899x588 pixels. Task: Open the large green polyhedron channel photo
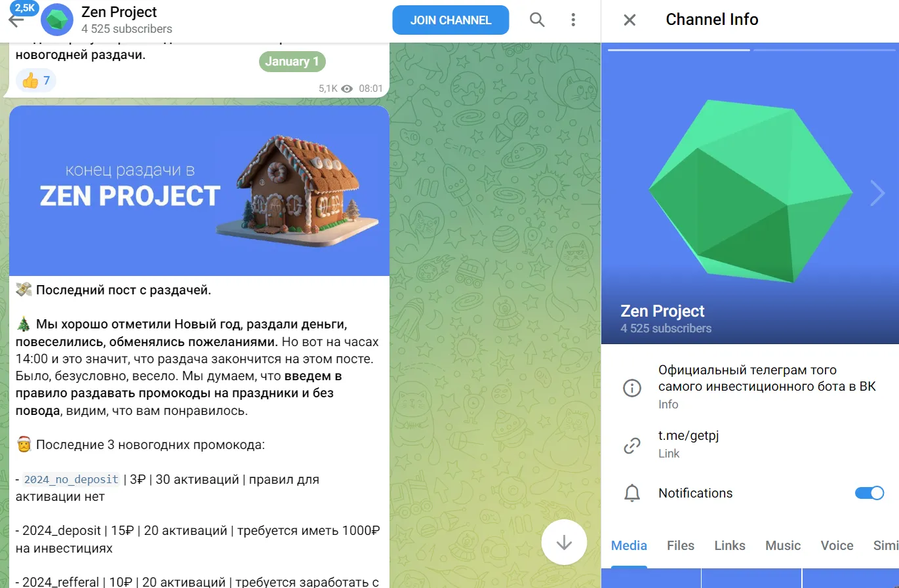click(750, 193)
